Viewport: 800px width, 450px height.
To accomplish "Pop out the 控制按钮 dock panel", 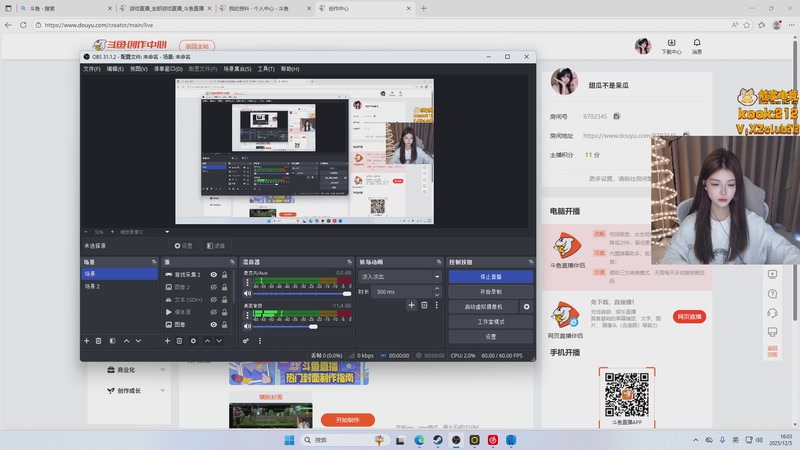I will (x=531, y=262).
